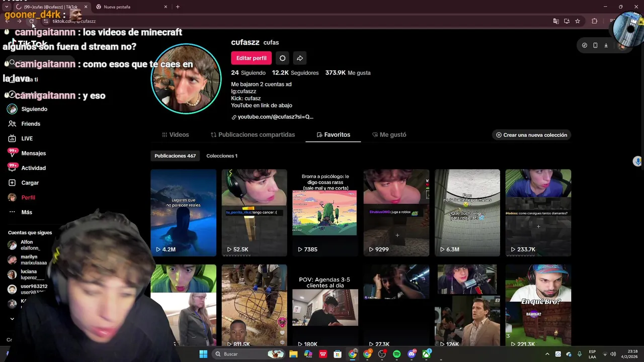Click the phone app icon in header

[595, 45]
